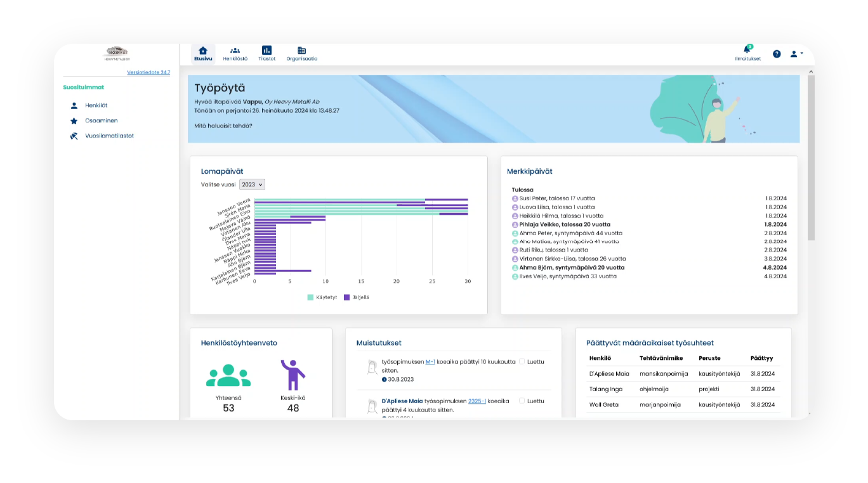Click the Päättyy column header
868x483 pixels.
pos(761,358)
